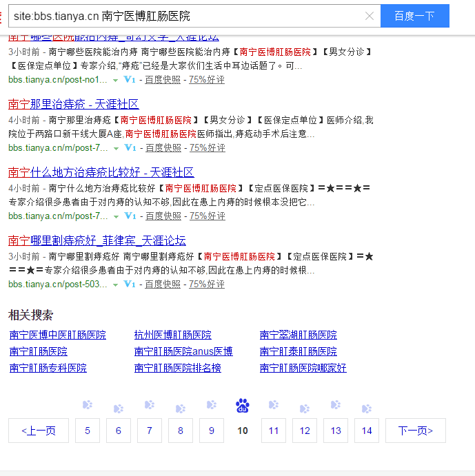Screen dimensions: 475x476
Task: Click paw icon above page 7
Action: click(150, 404)
